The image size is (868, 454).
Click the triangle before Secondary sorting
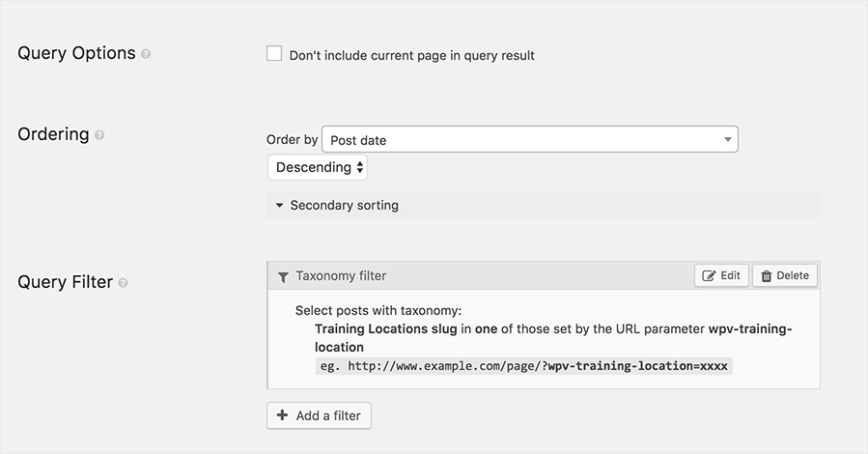coord(280,206)
